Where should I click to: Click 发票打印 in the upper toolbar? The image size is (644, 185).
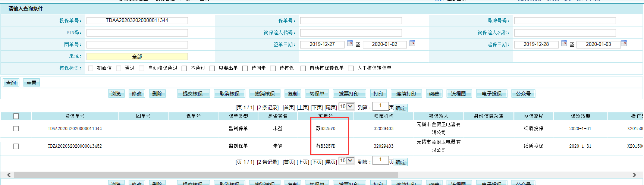349,94
